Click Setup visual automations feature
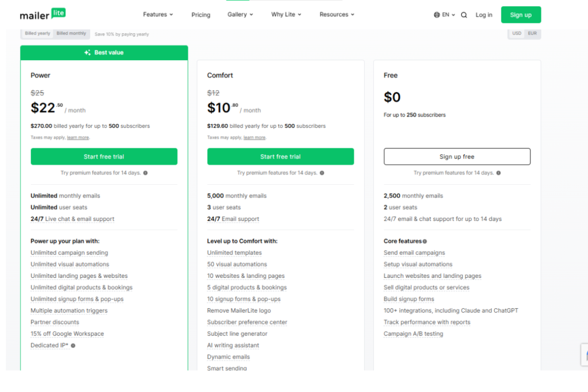This screenshot has height=392, width=588. pos(418,265)
